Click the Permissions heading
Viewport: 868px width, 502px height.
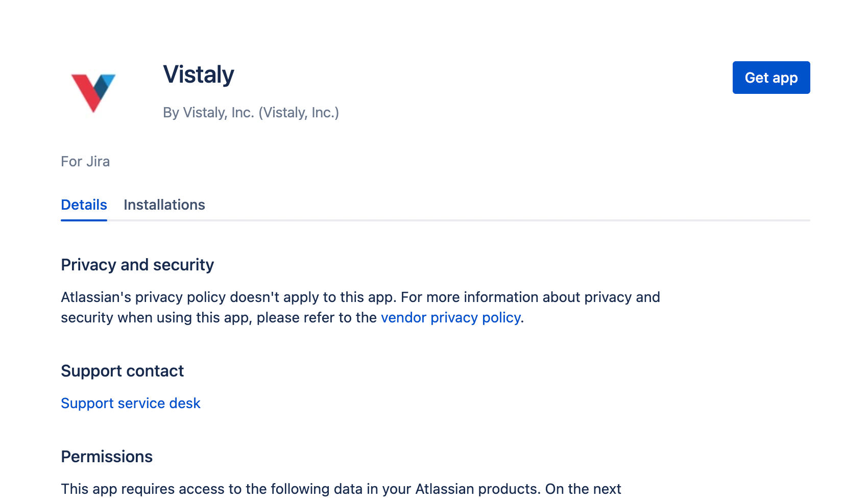[x=107, y=457]
